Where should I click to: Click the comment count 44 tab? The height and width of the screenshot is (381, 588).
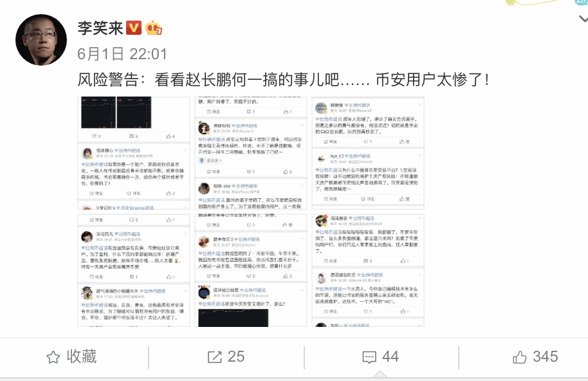390,357
